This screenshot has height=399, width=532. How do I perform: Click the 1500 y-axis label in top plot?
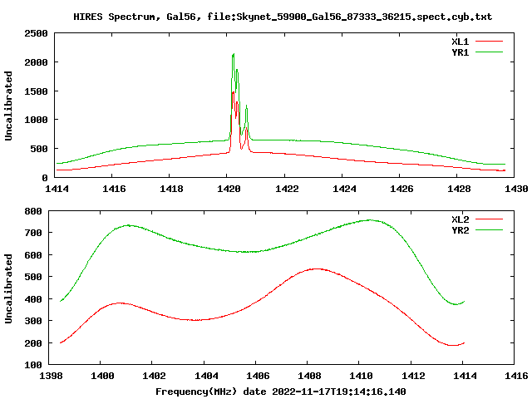tap(36, 91)
